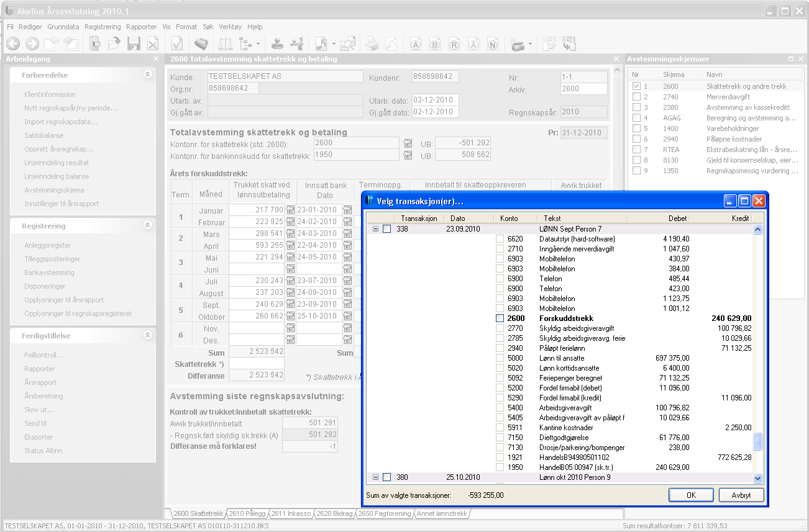Tick the 1400 Varebeholdninger schema checkbox
809x532 pixels.
pos(636,128)
